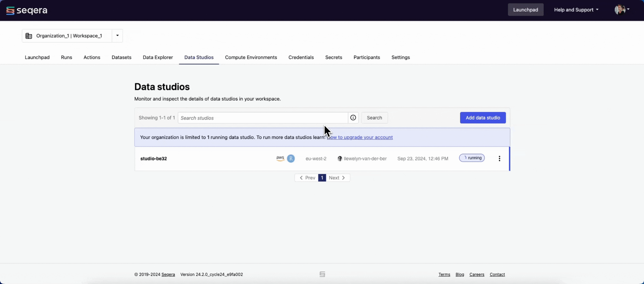Click the info icon next to search field
Screen dimensions: 644x284
coord(354,118)
